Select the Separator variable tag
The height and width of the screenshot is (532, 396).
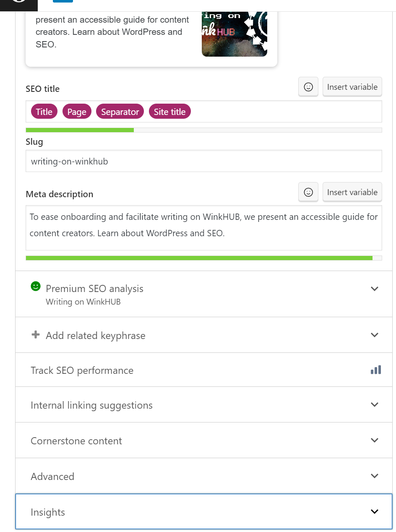point(120,112)
